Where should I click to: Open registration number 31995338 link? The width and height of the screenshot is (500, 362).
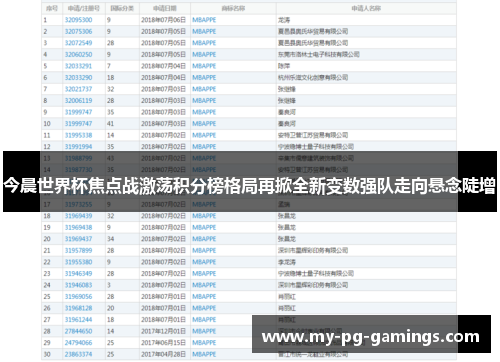[x=78, y=135]
